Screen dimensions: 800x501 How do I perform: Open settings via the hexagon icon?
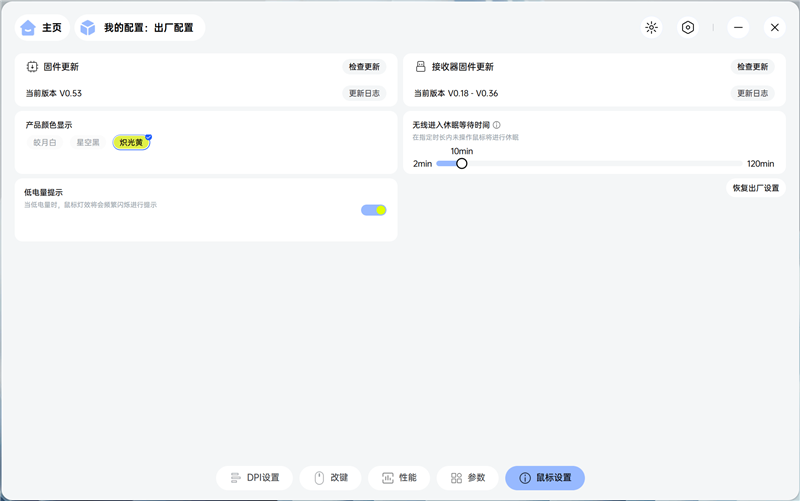tap(688, 28)
